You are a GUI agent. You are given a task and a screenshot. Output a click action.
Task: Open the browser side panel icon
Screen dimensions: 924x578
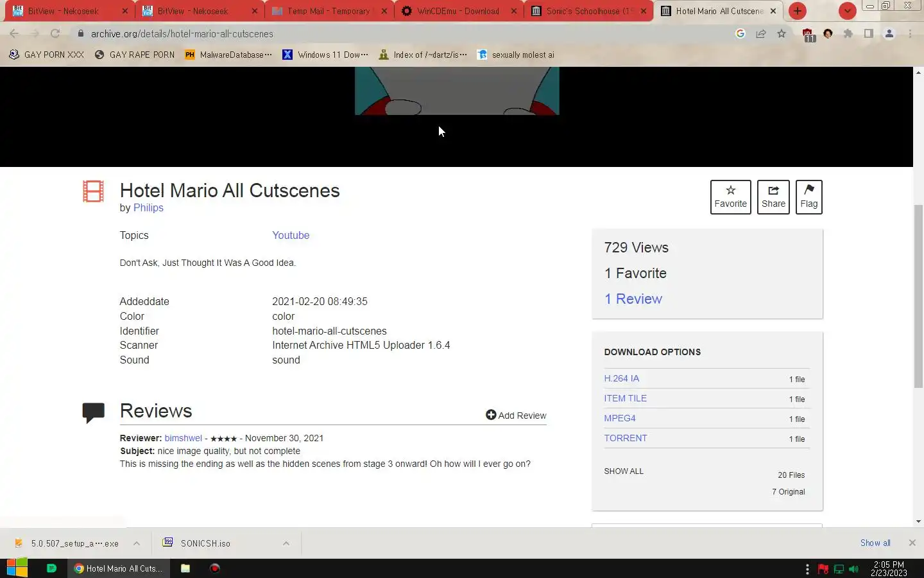click(869, 33)
